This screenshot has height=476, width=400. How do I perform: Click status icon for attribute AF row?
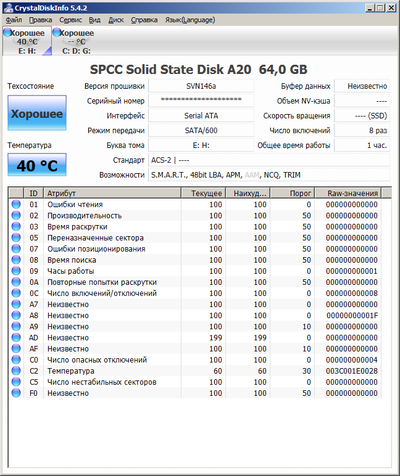pos(16,349)
